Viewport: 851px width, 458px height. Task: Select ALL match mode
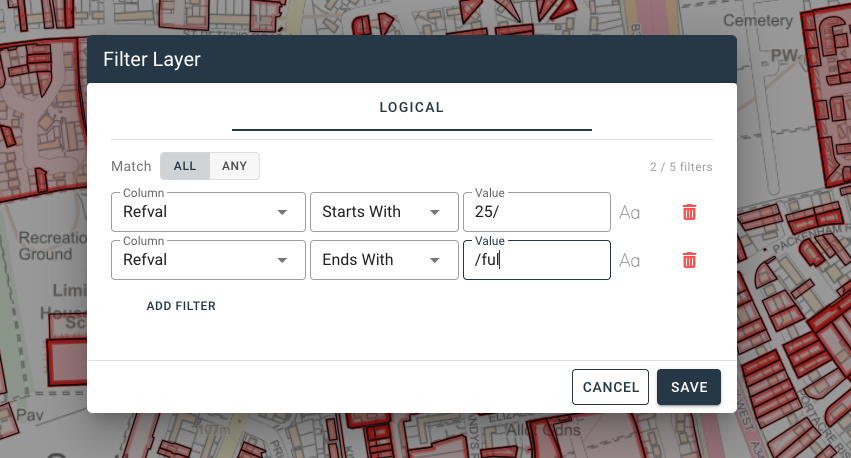pos(185,166)
